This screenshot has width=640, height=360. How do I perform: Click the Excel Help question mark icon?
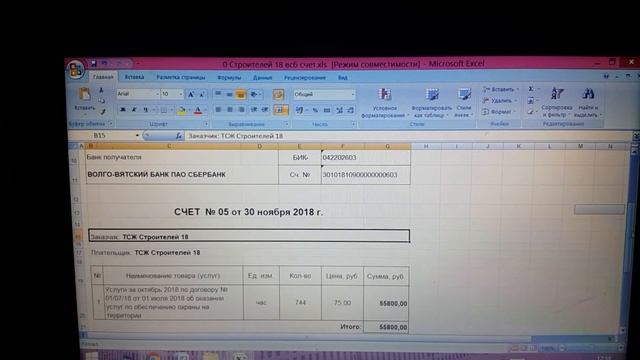pos(606,76)
